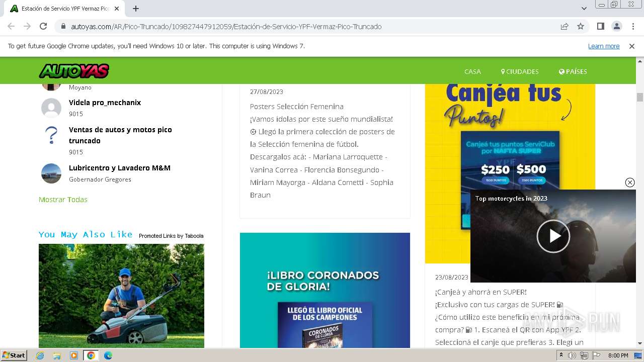Share this page icon
The image size is (644, 362).
(x=565, y=27)
